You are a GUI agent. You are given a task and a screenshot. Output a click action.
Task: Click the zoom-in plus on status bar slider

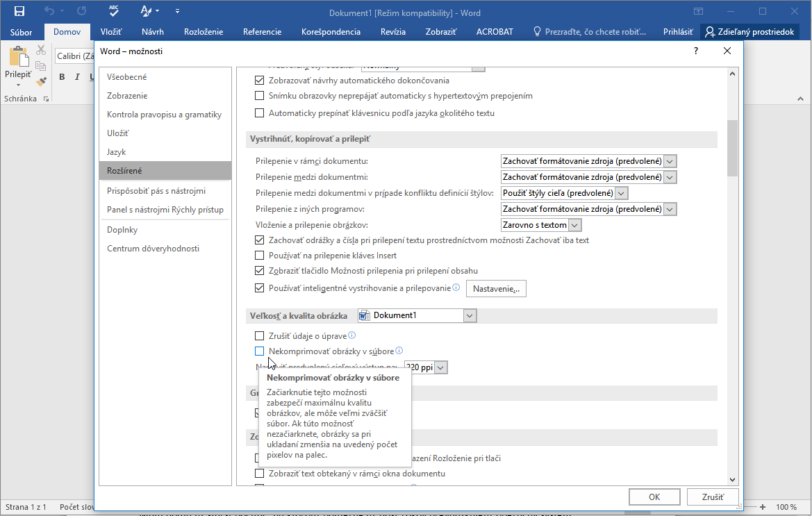click(763, 507)
